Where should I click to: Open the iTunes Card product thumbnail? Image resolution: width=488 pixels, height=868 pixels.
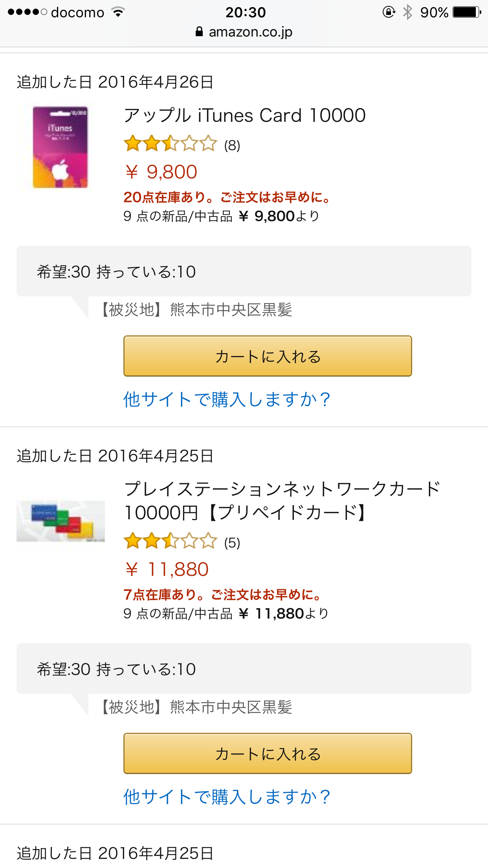coord(61,147)
